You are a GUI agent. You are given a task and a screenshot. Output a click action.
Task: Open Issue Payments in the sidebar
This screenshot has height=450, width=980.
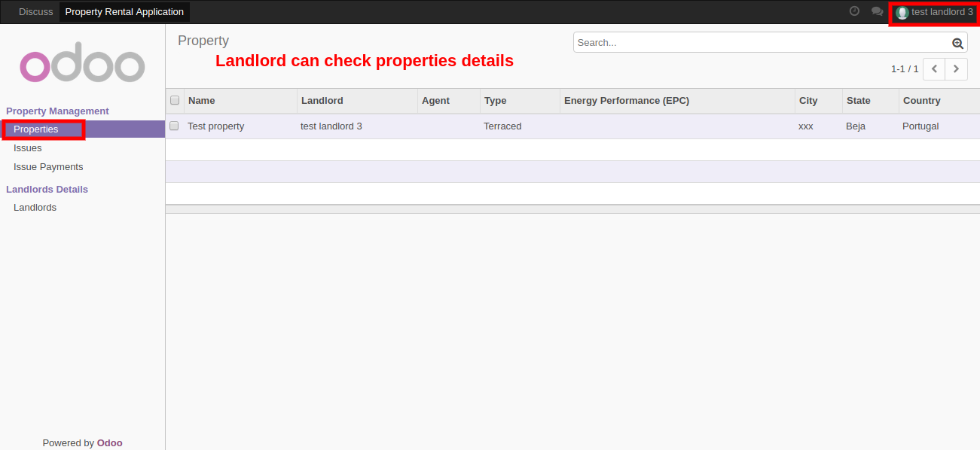48,167
